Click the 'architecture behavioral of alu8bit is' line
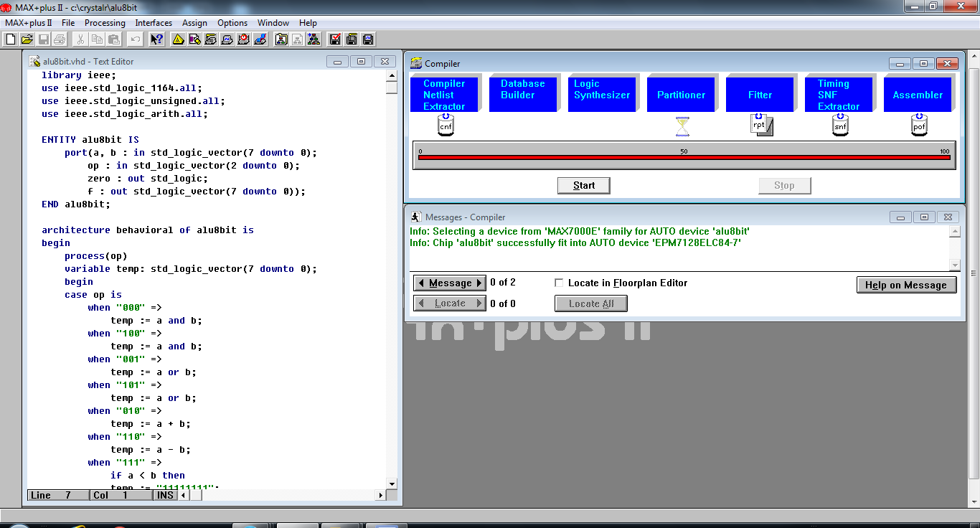This screenshot has height=528, width=980. point(148,230)
